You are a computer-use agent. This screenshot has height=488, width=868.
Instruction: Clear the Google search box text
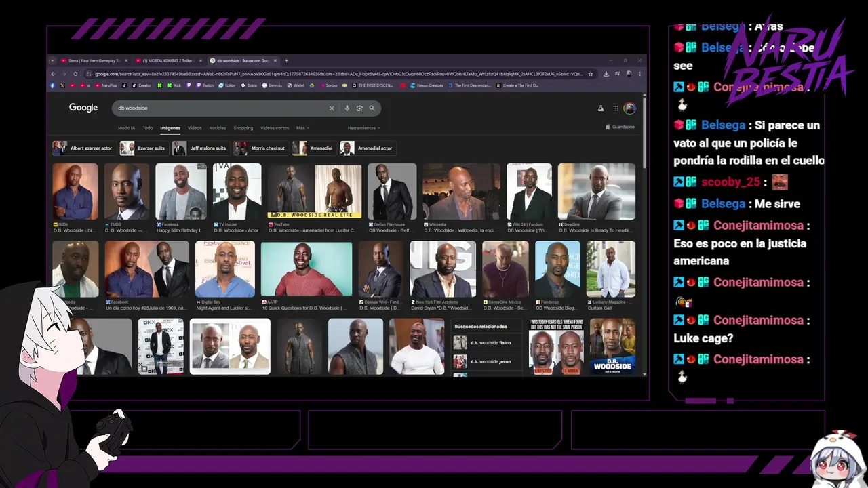[x=332, y=108]
